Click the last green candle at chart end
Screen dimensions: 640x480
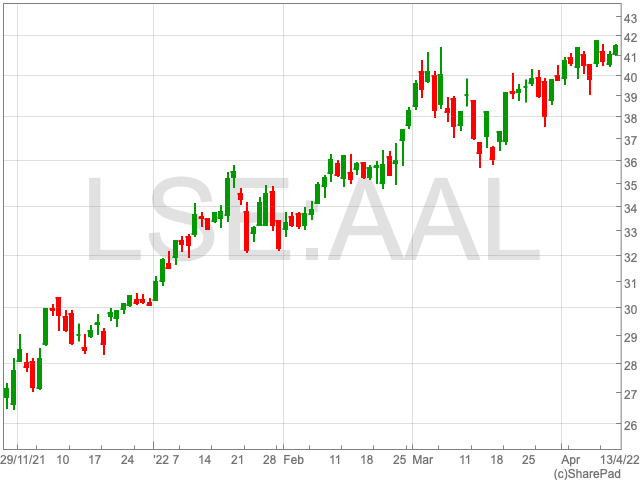tap(616, 49)
